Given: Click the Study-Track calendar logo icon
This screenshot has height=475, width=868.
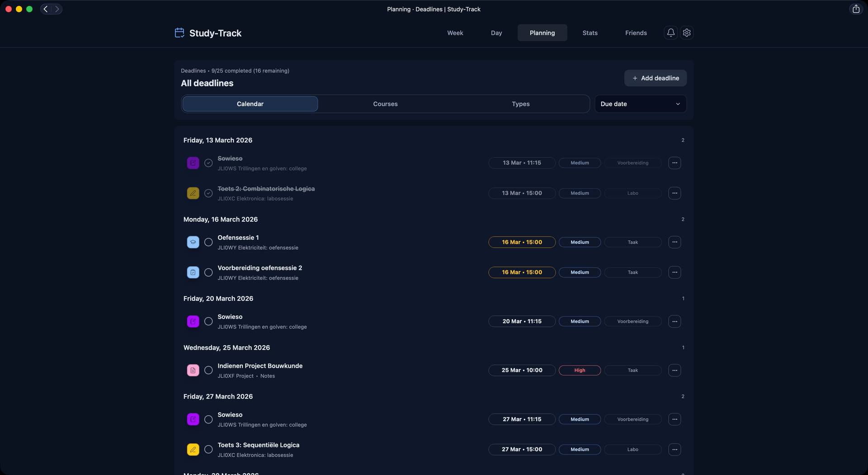Looking at the screenshot, I should tap(179, 33).
